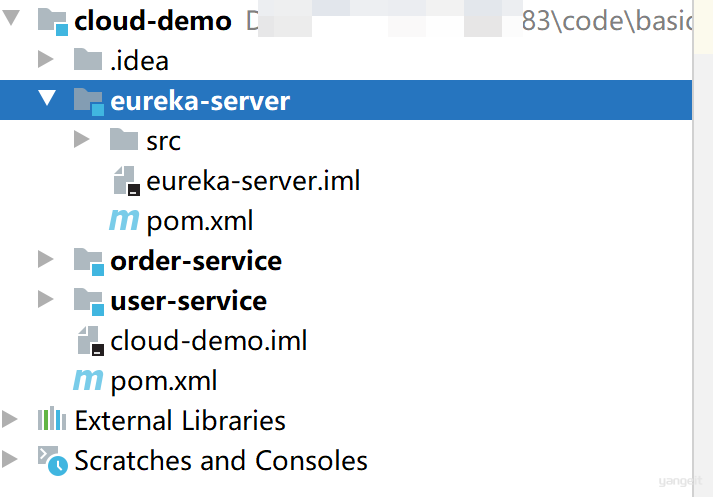This screenshot has height=497, width=713.
Task: Select the eureka-server.iml file name
Action: click(253, 181)
